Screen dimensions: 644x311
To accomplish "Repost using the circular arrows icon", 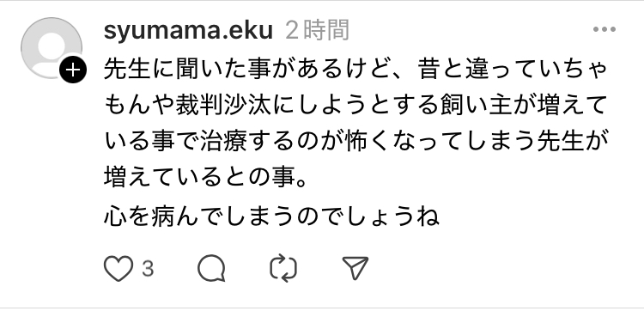I will (x=283, y=268).
